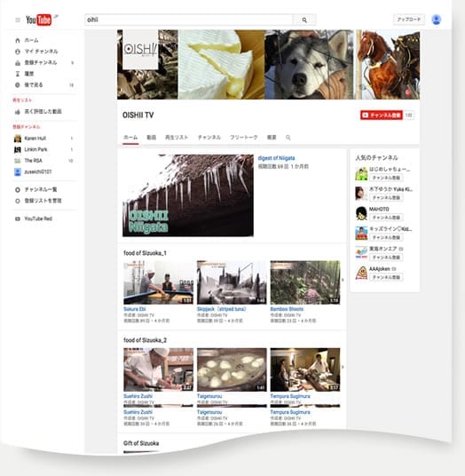465x476 pixels.
Task: Click the red channel subscribe button
Action: click(382, 115)
